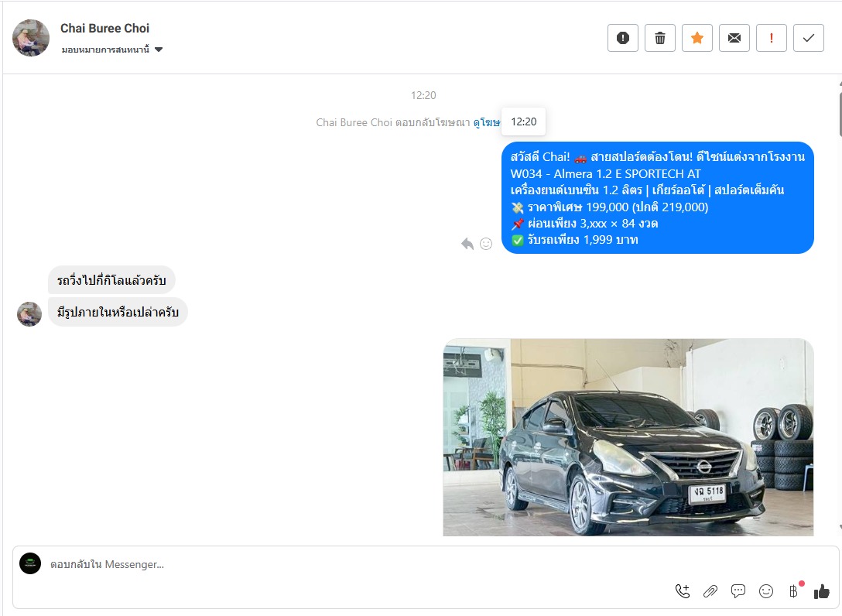
Task: Open the Chai Buree Choi profile picture in the header
Action: [x=31, y=38]
